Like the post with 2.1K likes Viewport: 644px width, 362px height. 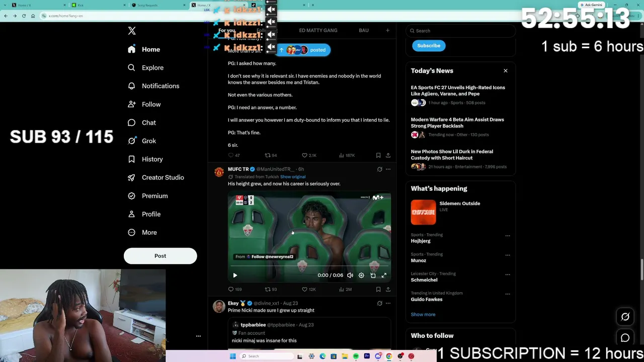coord(309,155)
